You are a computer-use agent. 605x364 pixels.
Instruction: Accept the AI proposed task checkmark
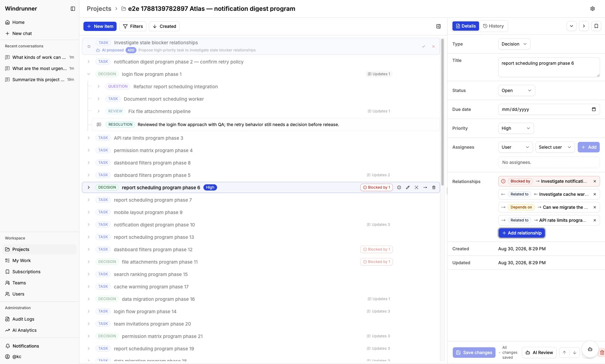click(x=423, y=46)
